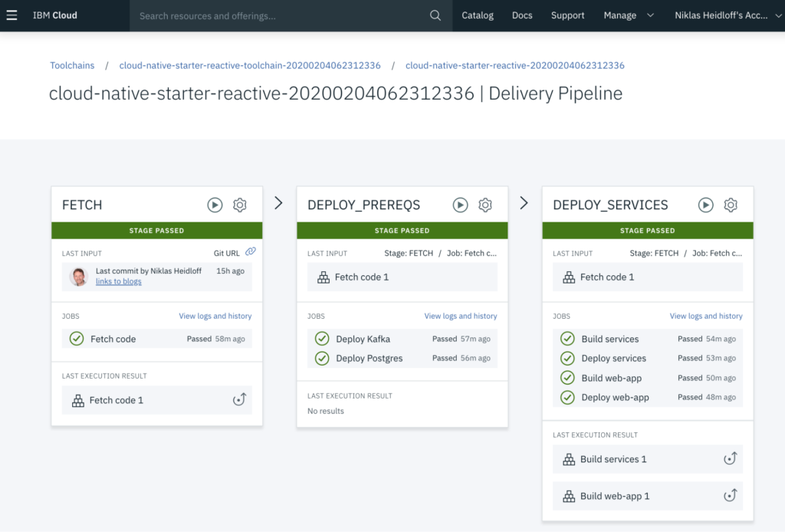Select the Deploy Postgres job
Viewport: 785px width, 532px height.
(x=402, y=358)
